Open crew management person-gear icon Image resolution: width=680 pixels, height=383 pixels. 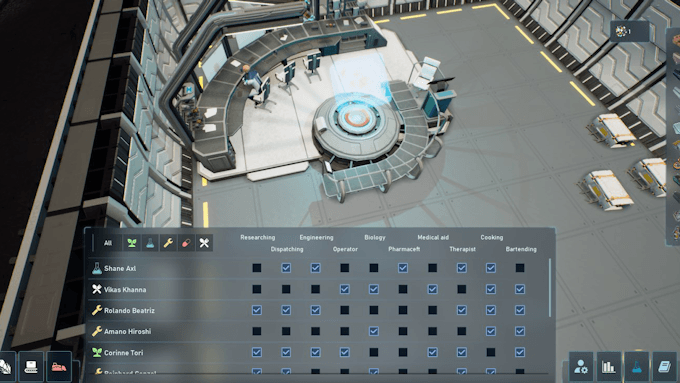581,367
